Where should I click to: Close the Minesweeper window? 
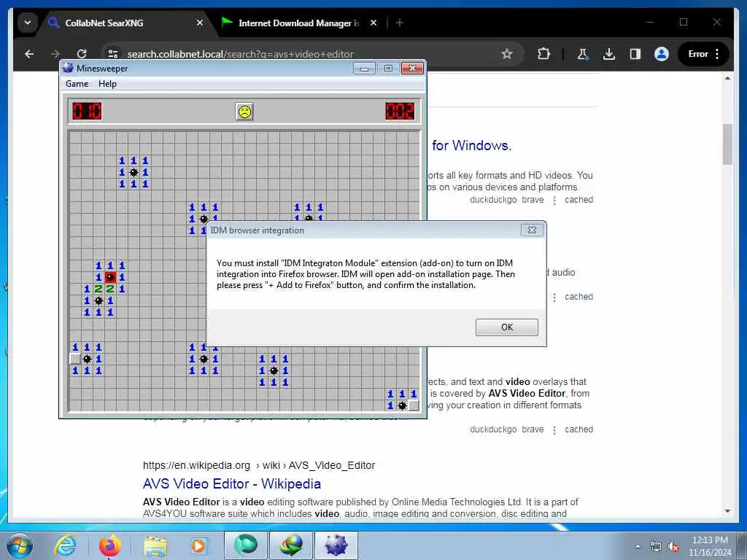point(413,69)
